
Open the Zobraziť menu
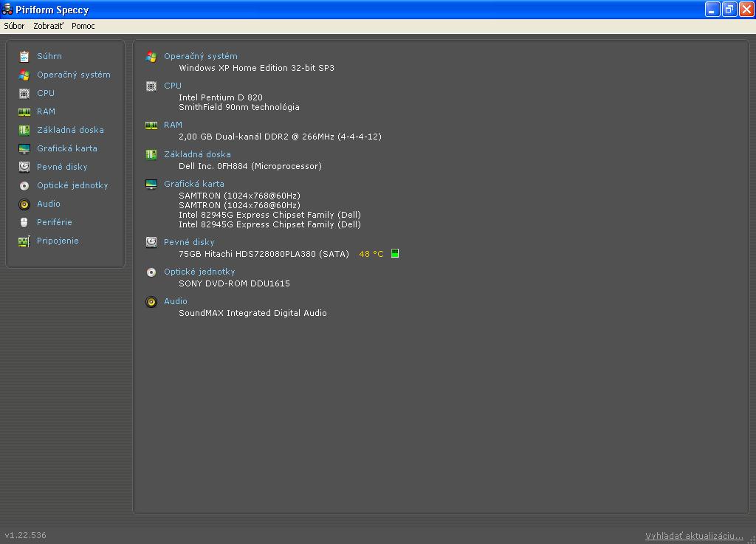[48, 26]
